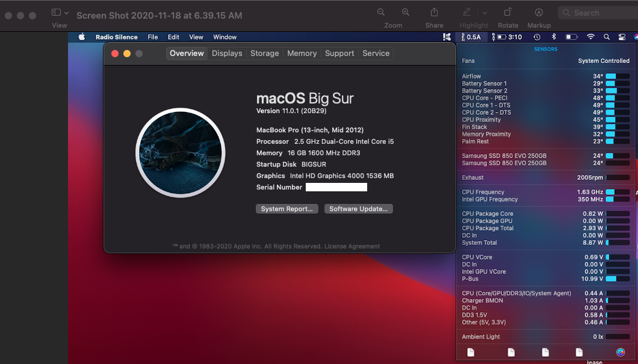Click the P-Bus voltage level bar
Viewport: 638px width, 364px height.
coord(618,279)
